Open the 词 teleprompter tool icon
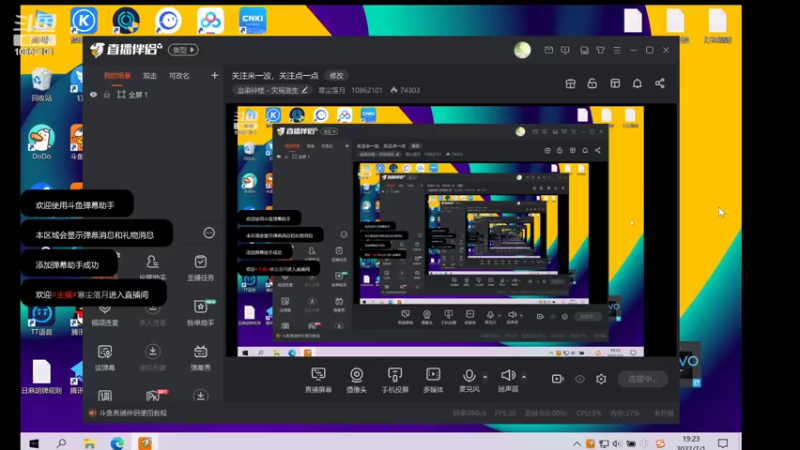This screenshot has width=800, height=450. (x=105, y=395)
